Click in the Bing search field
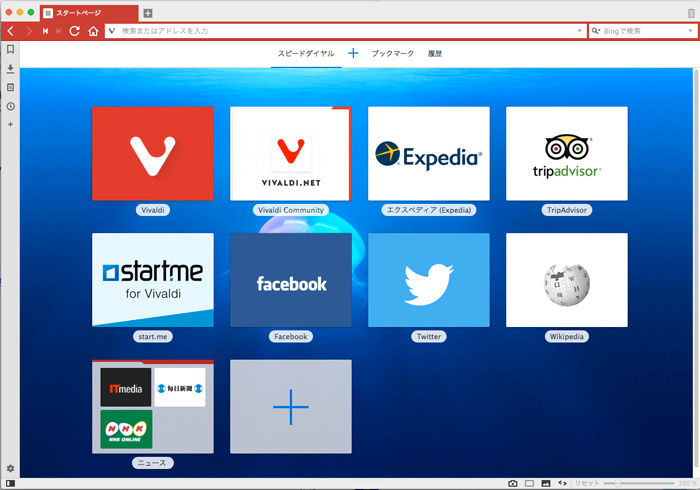 (x=642, y=31)
